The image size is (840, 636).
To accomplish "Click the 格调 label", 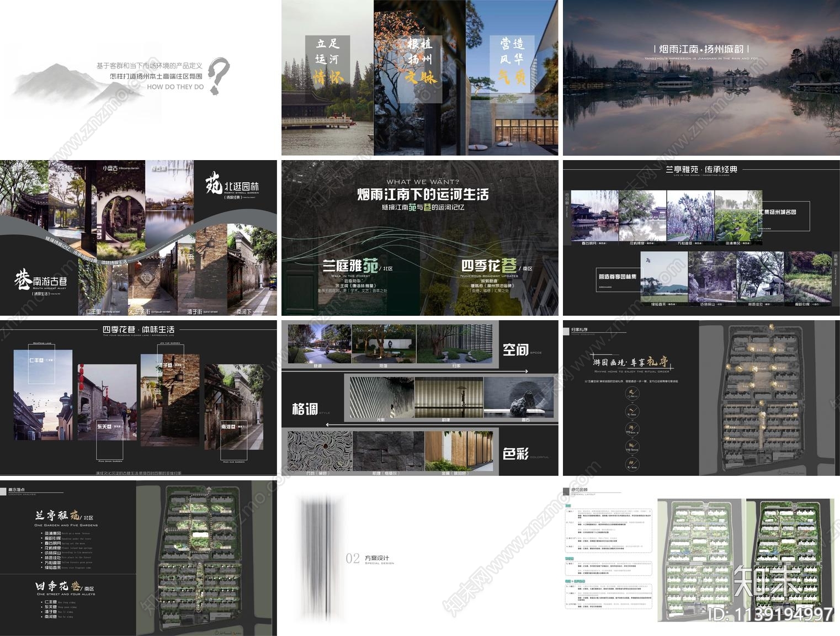I will tap(305, 409).
